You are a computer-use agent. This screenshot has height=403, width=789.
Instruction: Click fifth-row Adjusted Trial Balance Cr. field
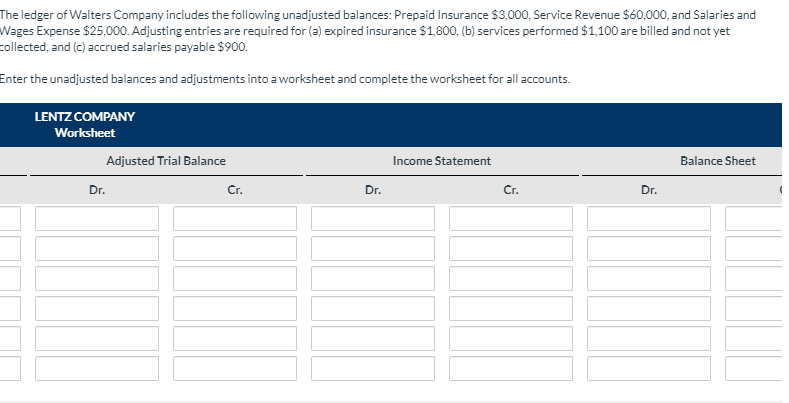[235, 338]
